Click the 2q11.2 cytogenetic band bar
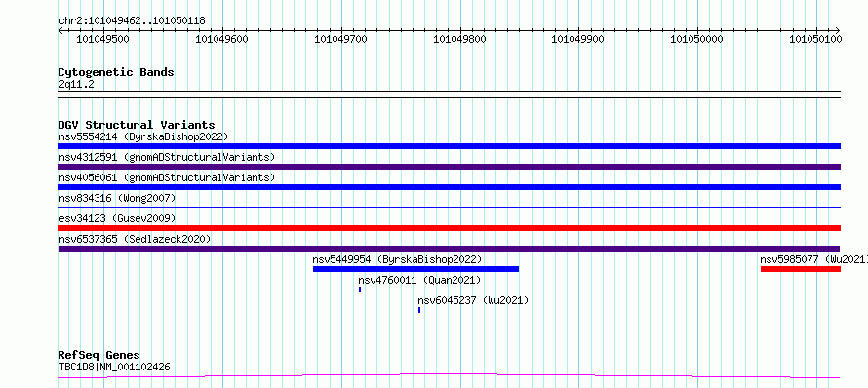 [x=449, y=95]
